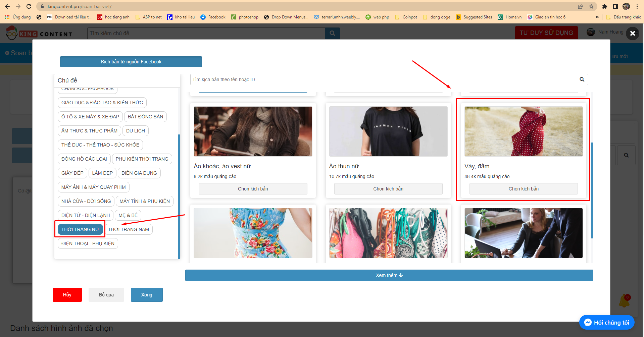644x337 pixels.
Task: Select THỂ DỤC - THỂ THAO - SỨC KHỎE topic
Action: tap(100, 145)
